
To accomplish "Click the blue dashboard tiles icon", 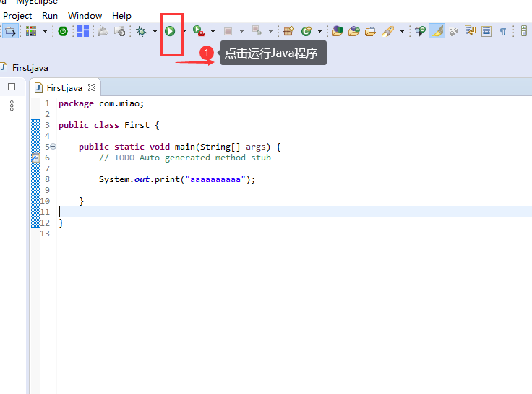I will coord(83,31).
